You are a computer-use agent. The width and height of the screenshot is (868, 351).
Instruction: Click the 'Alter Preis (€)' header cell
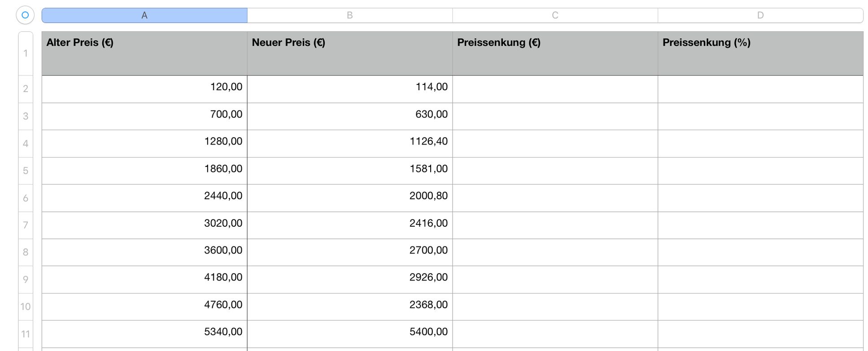pyautogui.click(x=144, y=53)
